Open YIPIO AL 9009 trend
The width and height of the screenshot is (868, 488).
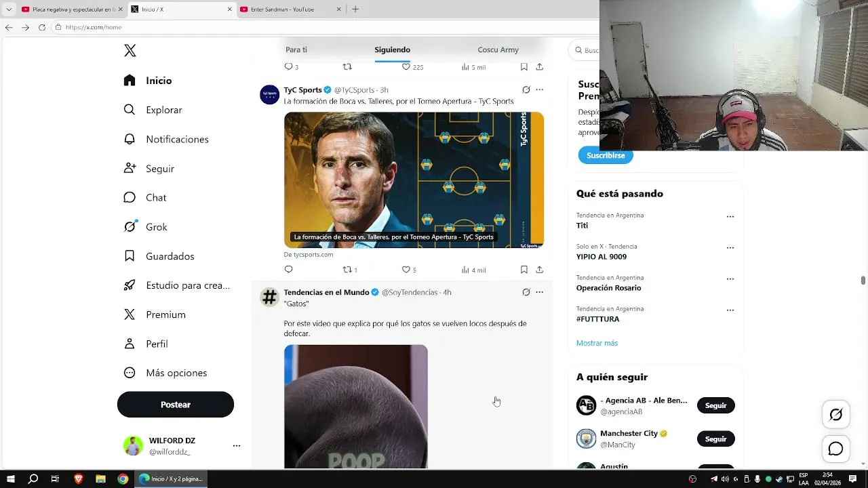601,257
